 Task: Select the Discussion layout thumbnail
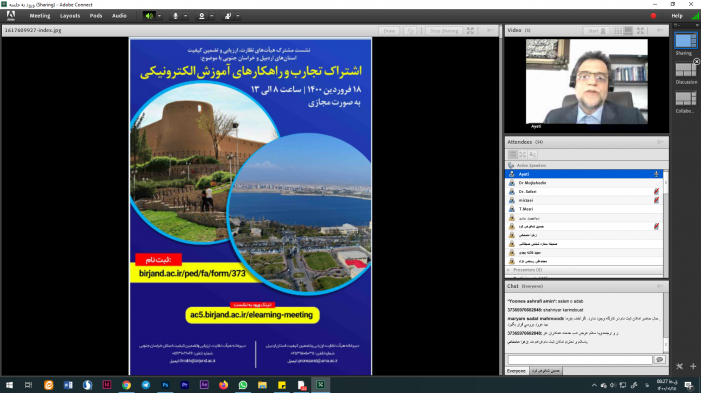(x=685, y=70)
